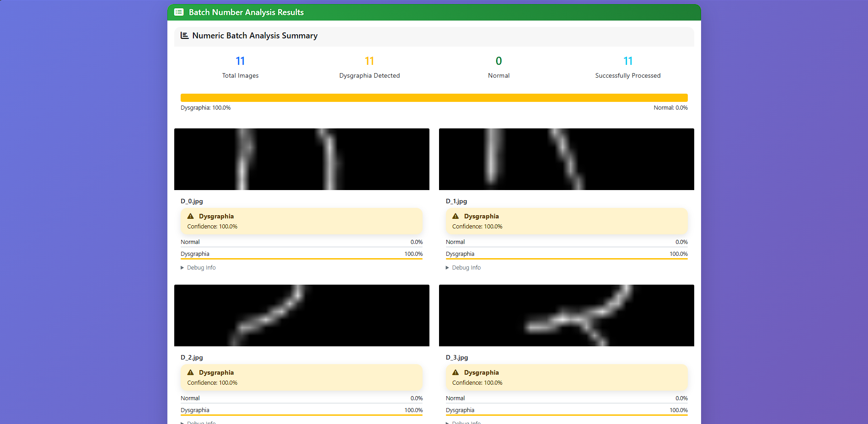Image resolution: width=868 pixels, height=424 pixels.
Task: Click the warning triangle in D_0.jpg's Dysgraphia badge
Action: point(191,216)
